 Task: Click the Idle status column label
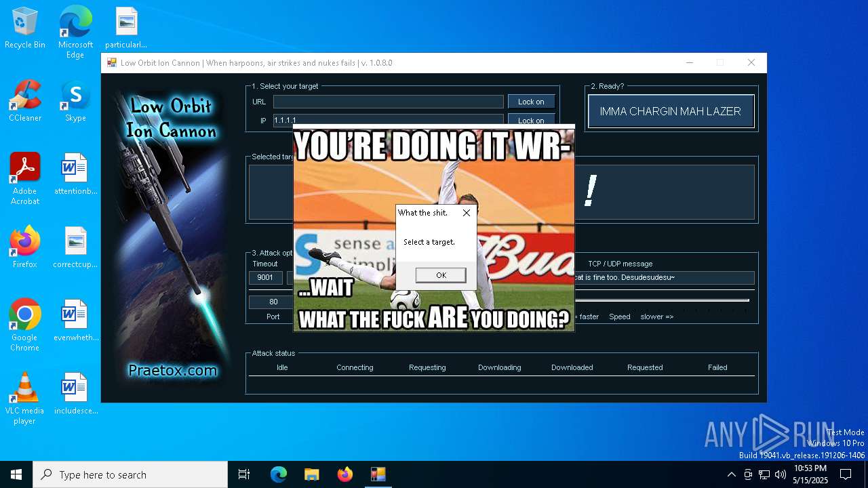(x=282, y=367)
